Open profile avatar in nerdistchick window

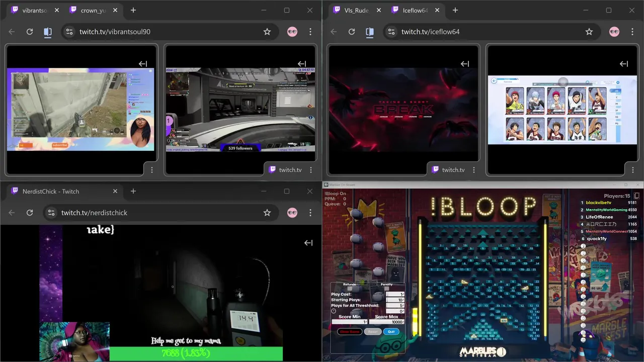tap(292, 213)
